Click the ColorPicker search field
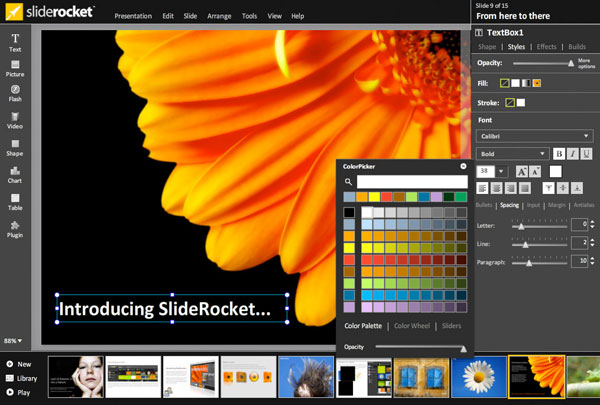The width and height of the screenshot is (600, 405). tap(412, 181)
